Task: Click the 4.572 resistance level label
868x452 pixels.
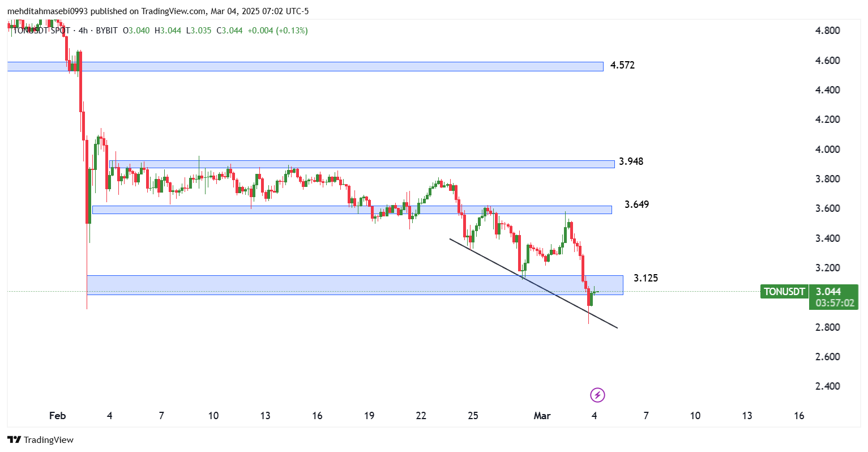Action: pos(622,65)
